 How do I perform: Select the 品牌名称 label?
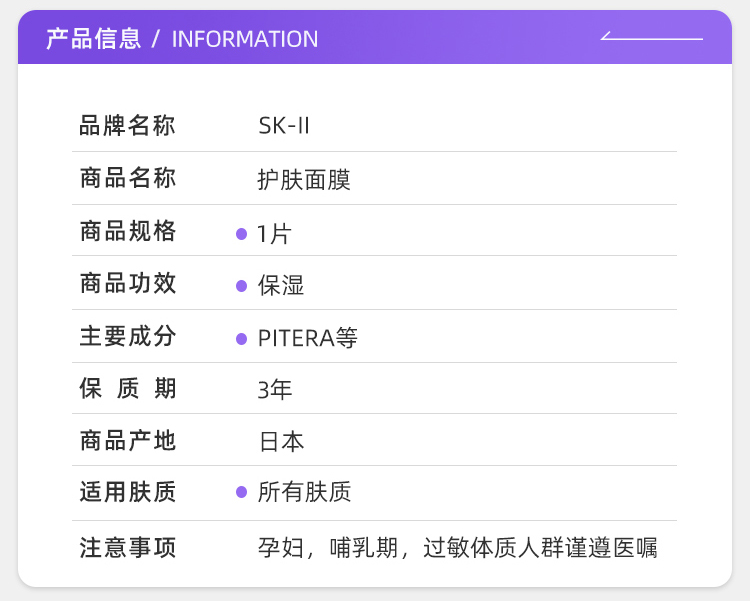[x=127, y=126]
